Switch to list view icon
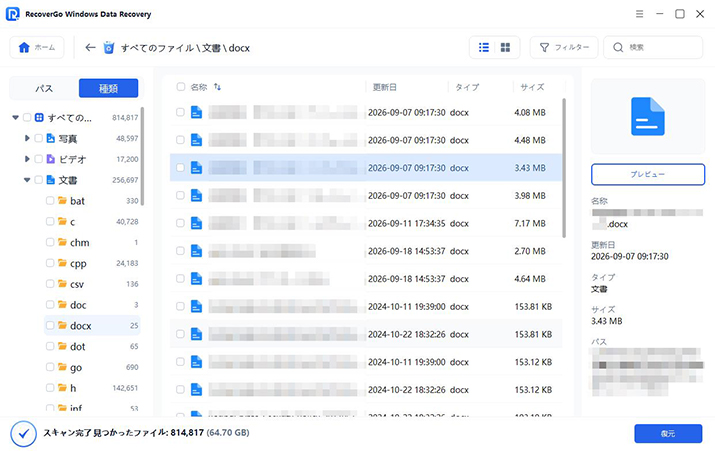Image resolution: width=715 pixels, height=451 pixels. click(484, 47)
